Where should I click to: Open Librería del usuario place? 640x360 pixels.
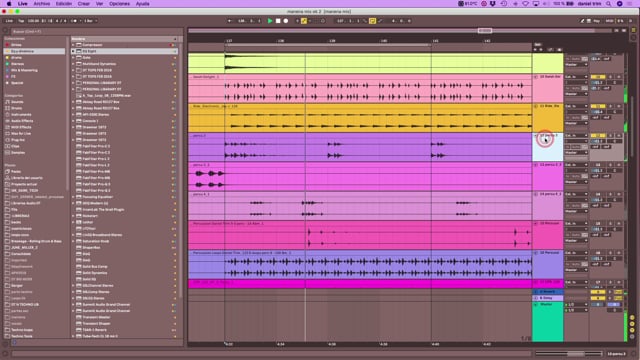pyautogui.click(x=27, y=178)
